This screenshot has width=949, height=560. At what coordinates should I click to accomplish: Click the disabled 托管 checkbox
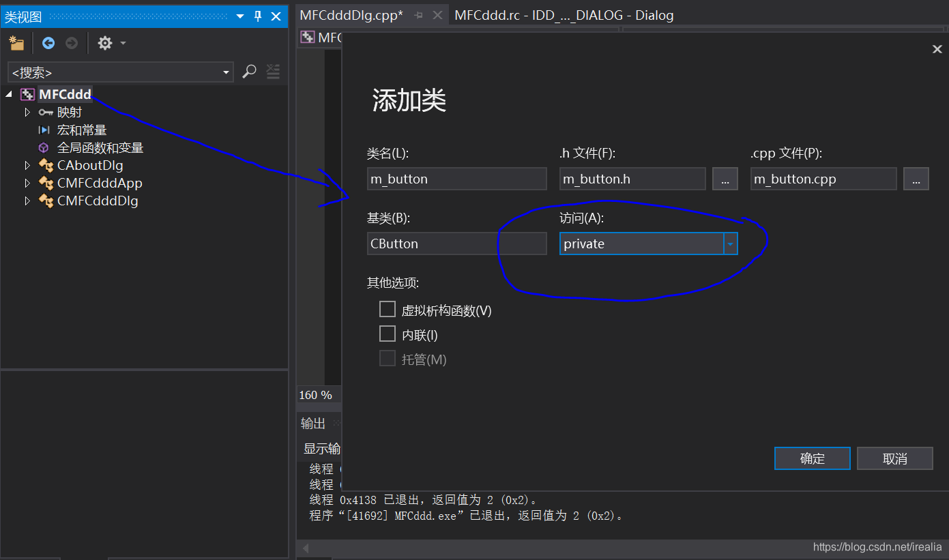(x=388, y=358)
